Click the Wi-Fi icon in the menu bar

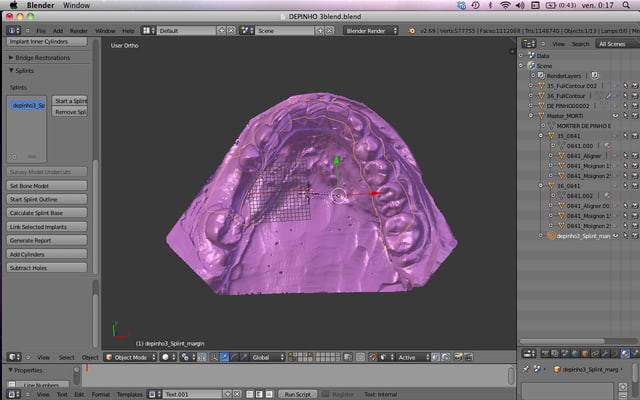pyautogui.click(x=505, y=5)
